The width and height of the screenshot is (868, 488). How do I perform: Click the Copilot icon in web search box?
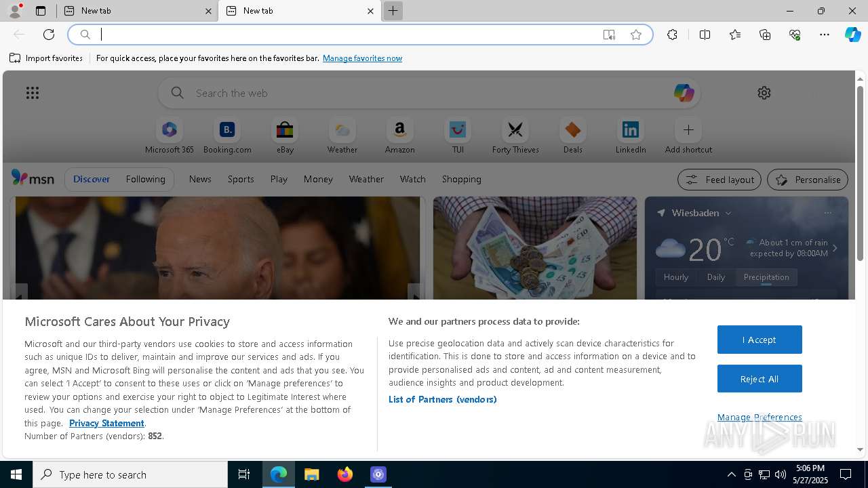coord(684,93)
